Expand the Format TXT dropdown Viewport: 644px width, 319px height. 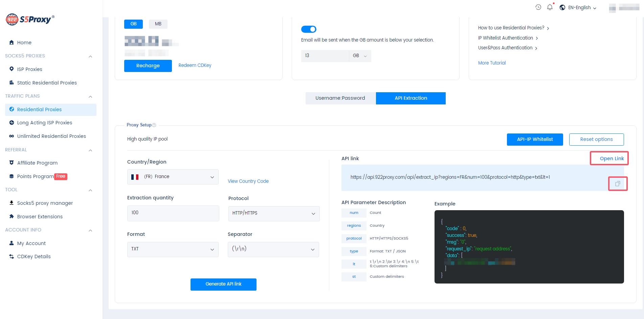tap(173, 249)
